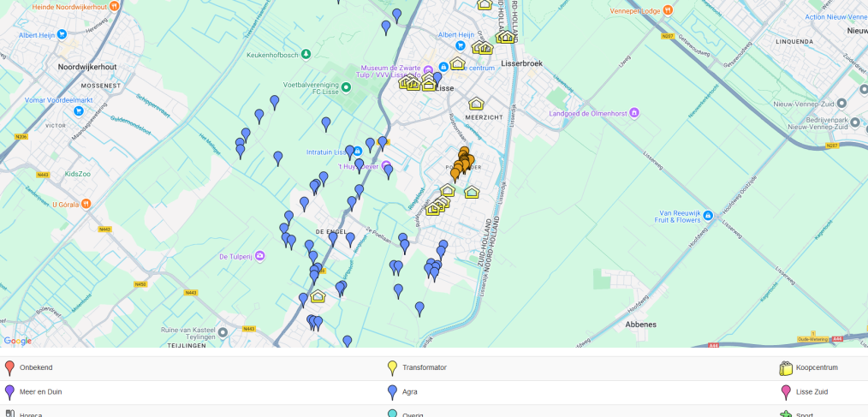
Task: Click the red Onbekend pin in legend
Action: [9, 368]
